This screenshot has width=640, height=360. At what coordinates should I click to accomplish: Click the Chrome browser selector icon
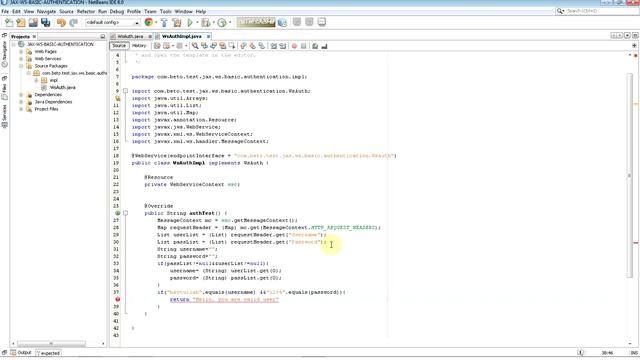(x=149, y=22)
